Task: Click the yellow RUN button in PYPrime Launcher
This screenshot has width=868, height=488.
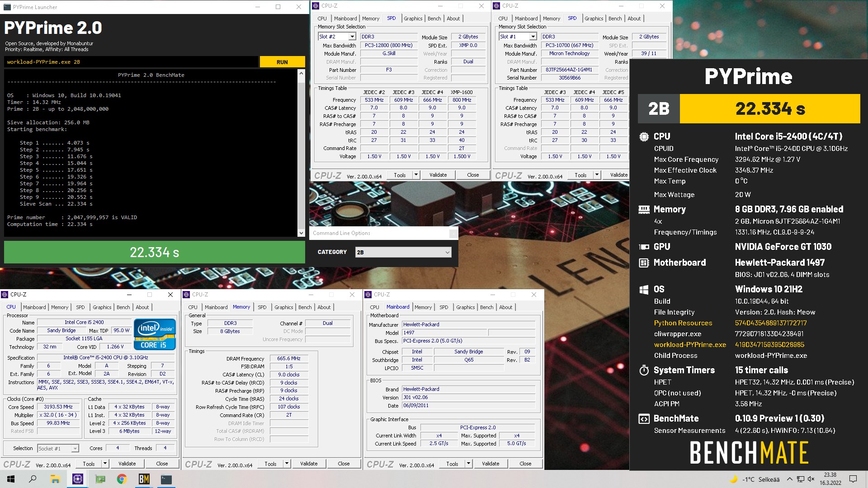Action: (282, 62)
